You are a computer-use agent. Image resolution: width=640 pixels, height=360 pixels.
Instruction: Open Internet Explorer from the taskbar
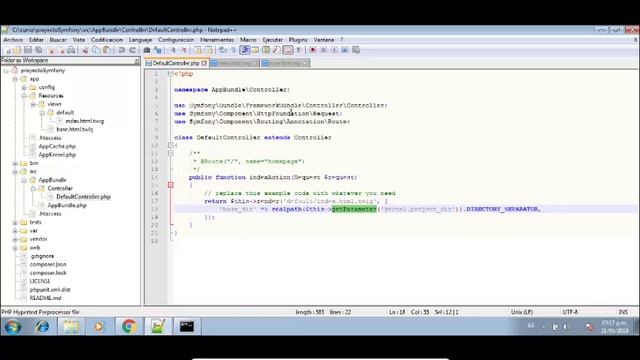point(42,327)
